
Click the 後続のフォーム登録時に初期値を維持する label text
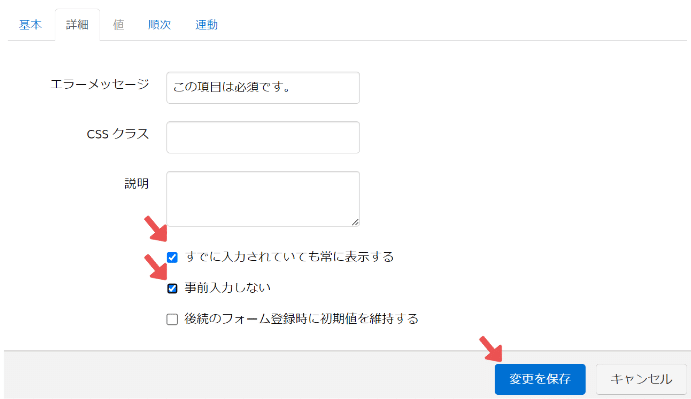pyautogui.click(x=301, y=319)
